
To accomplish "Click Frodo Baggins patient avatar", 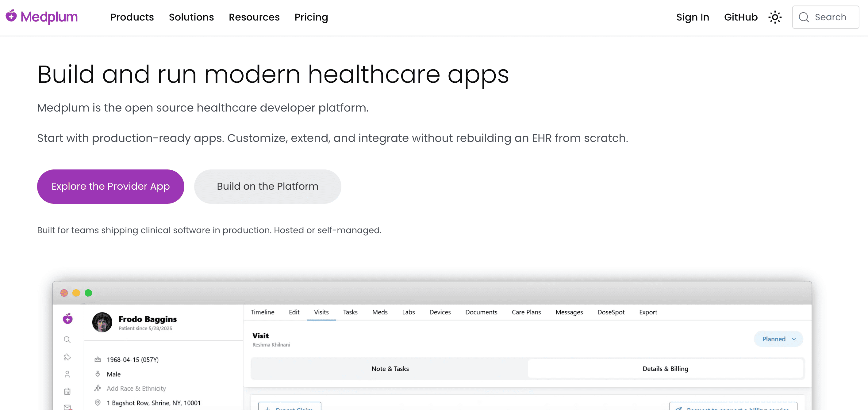I will (x=102, y=322).
